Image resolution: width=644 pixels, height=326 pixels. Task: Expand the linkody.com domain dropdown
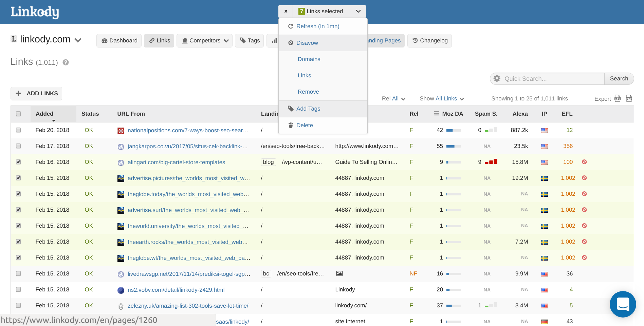pyautogui.click(x=78, y=40)
